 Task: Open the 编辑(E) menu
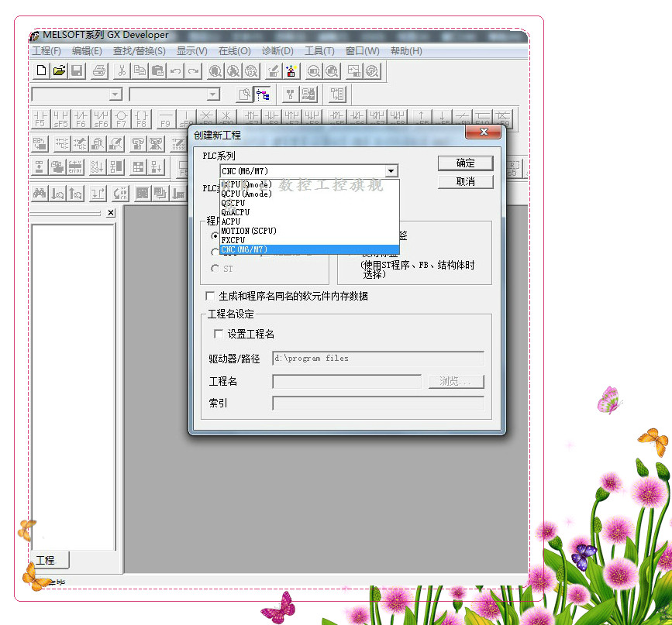(87, 51)
